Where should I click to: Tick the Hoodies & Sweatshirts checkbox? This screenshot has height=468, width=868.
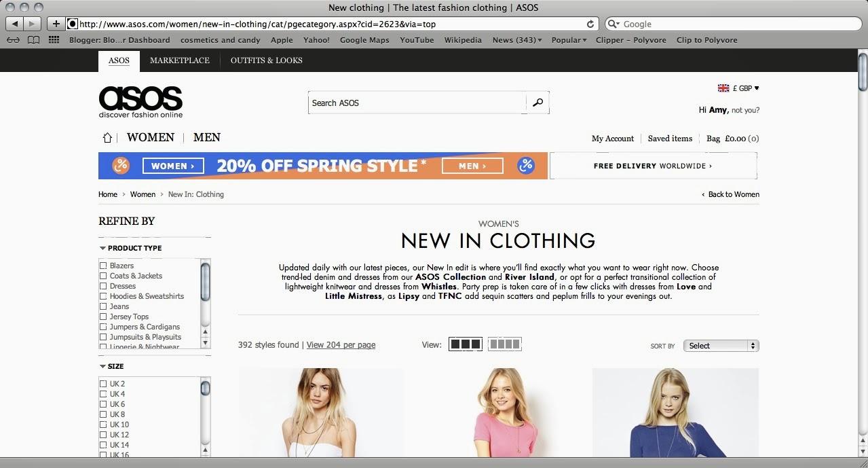click(103, 296)
